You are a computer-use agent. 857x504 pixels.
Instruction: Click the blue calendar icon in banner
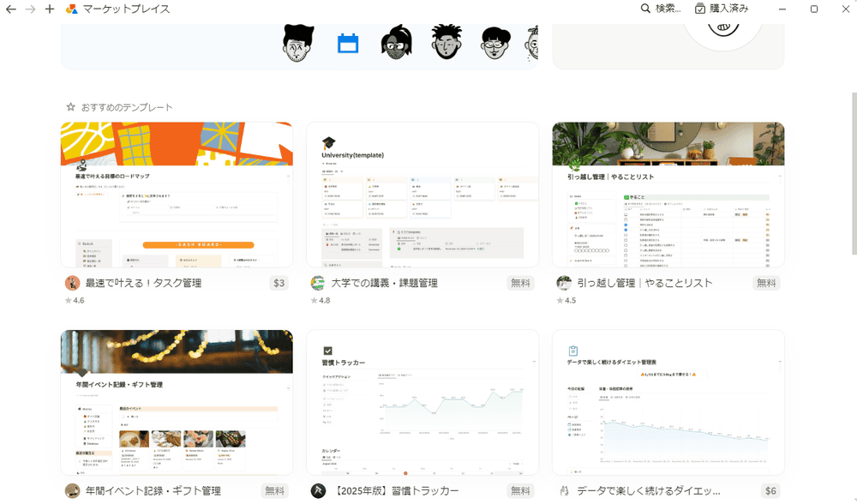point(348,43)
